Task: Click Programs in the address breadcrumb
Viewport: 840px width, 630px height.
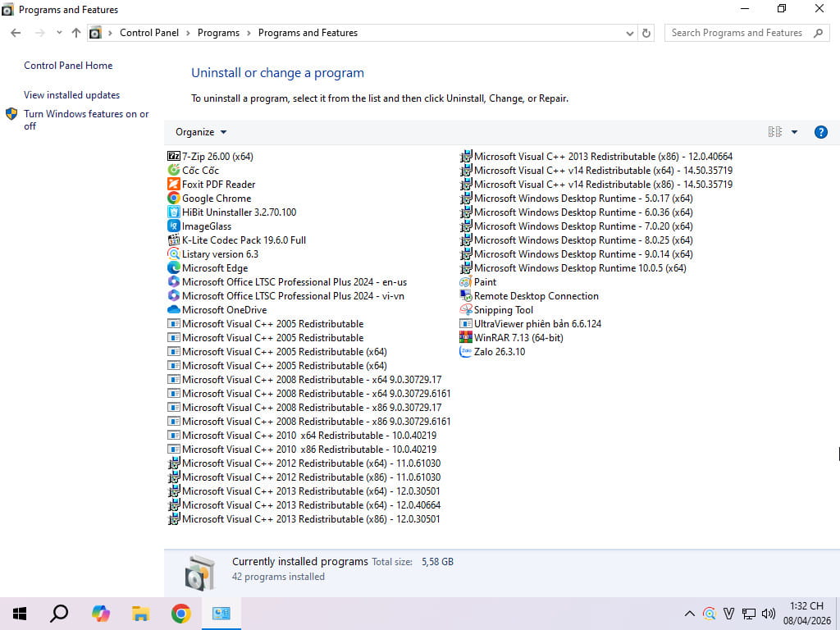Action: 218,33
